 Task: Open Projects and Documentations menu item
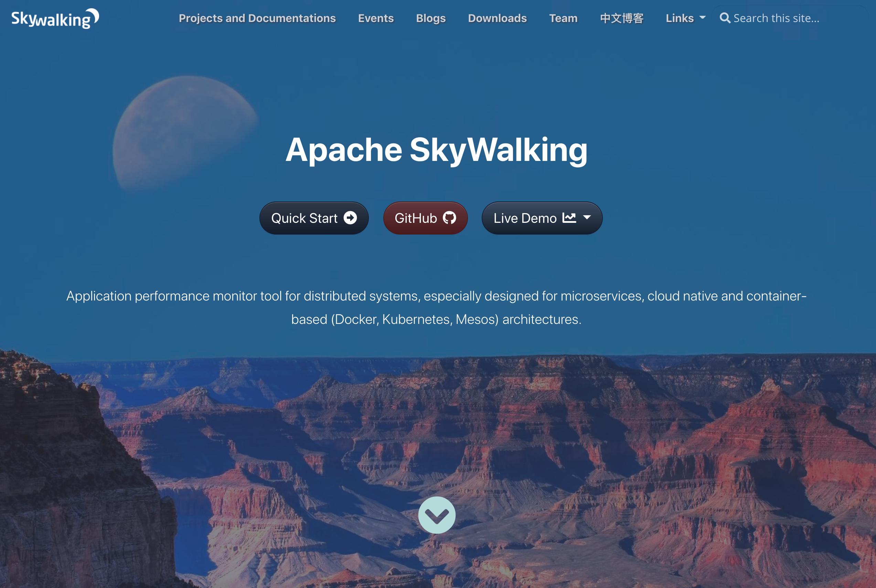coord(257,18)
